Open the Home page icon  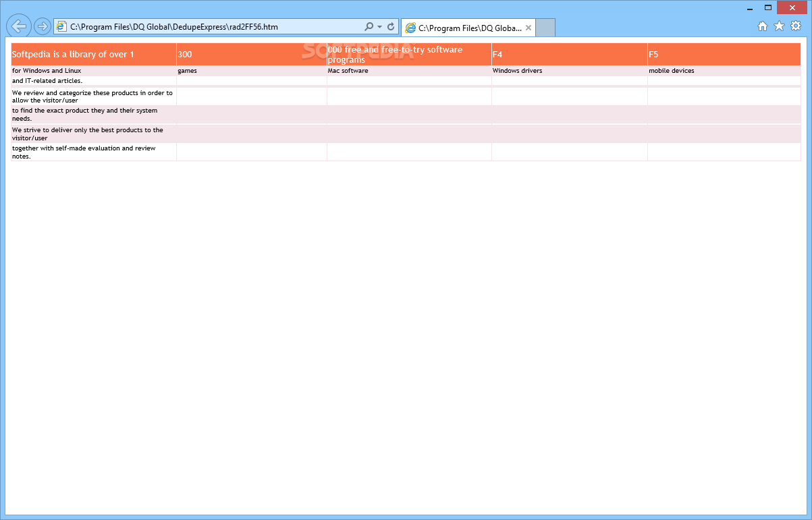[763, 26]
